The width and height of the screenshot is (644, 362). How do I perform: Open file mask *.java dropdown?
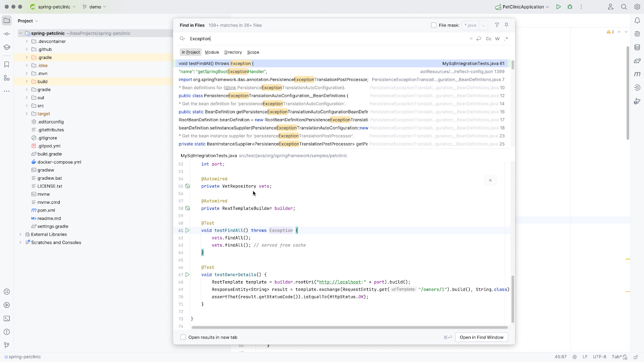tap(483, 25)
